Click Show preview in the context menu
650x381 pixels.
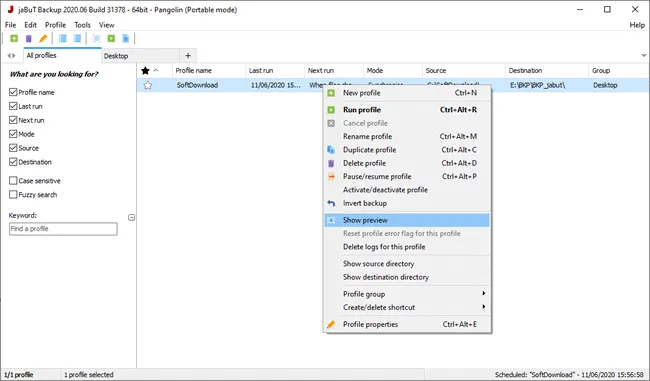click(407, 220)
